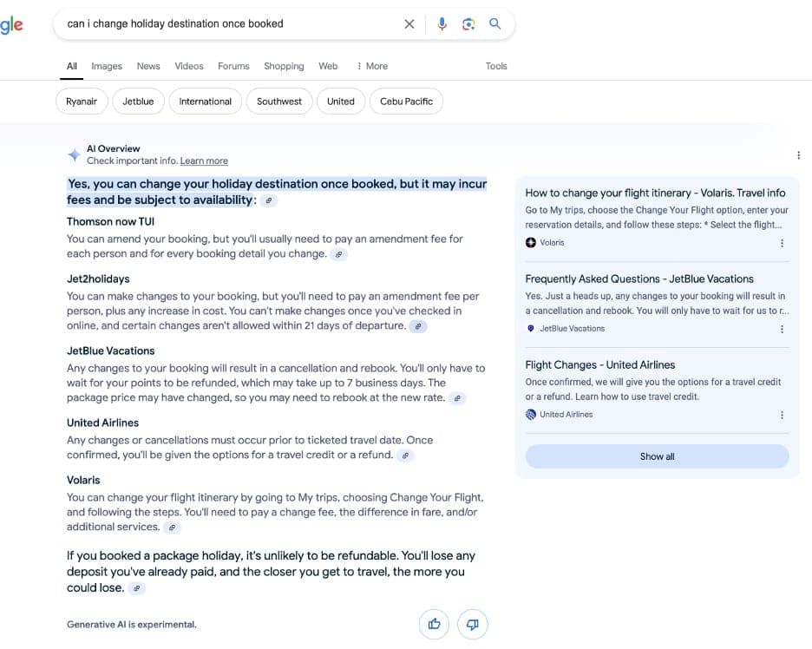Open source link for JetBlue Vacations paragraph
Image resolution: width=812 pixels, height=649 pixels.
(456, 398)
